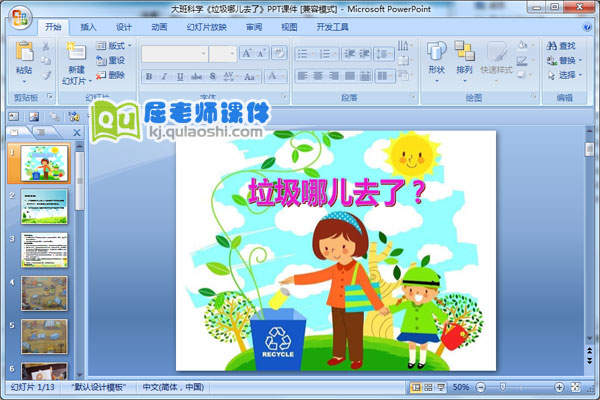Viewport: 600px width, 400px height.
Task: Fit slide to current window
Action: (x=576, y=387)
